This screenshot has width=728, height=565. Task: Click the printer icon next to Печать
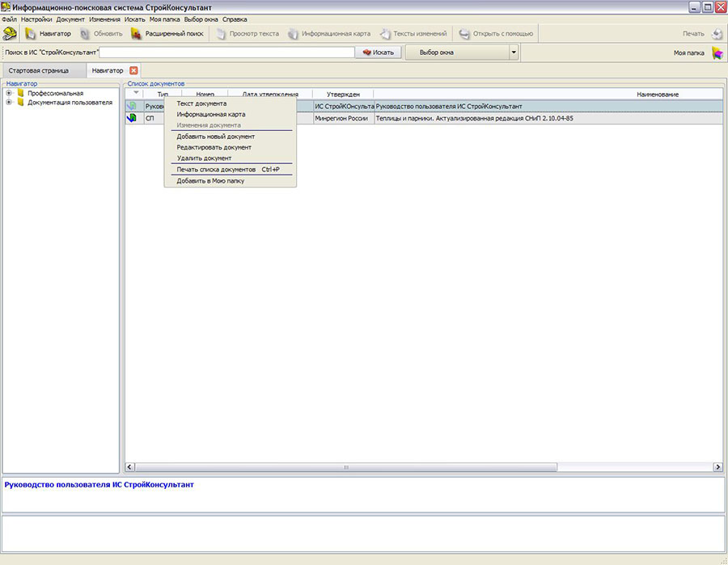point(717,34)
